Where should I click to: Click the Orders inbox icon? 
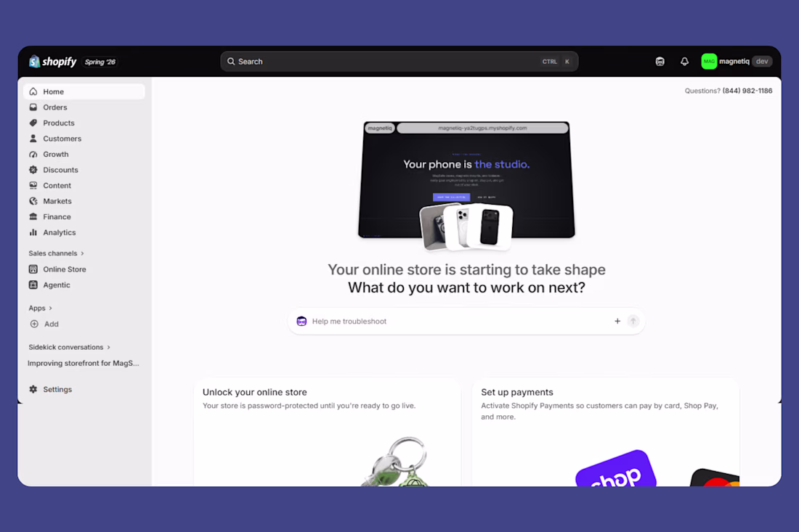pyautogui.click(x=33, y=107)
